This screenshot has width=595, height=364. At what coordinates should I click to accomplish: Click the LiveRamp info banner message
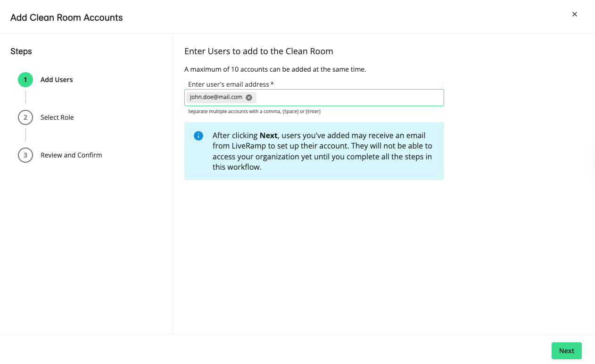coord(322,151)
